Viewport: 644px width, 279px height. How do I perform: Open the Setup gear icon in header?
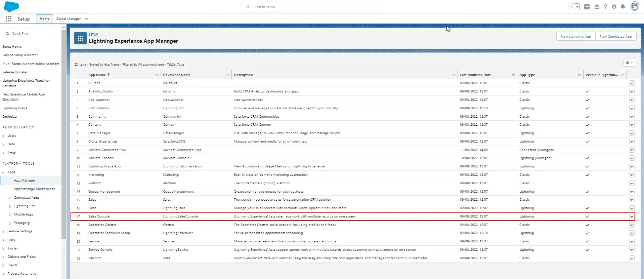pos(614,7)
